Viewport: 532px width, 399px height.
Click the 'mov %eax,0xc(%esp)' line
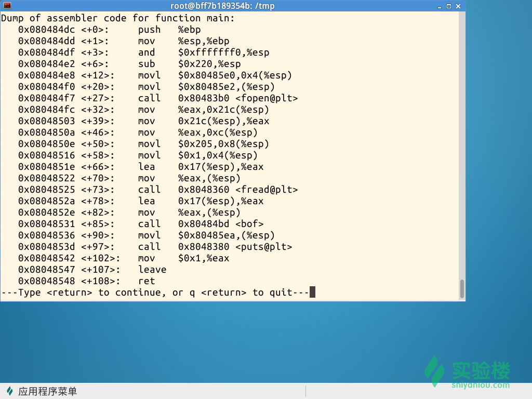click(x=138, y=132)
